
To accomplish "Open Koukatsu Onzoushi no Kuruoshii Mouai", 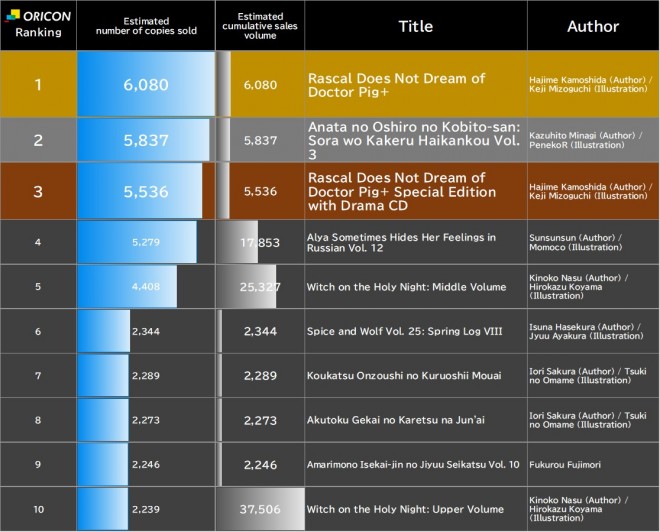I will [404, 375].
